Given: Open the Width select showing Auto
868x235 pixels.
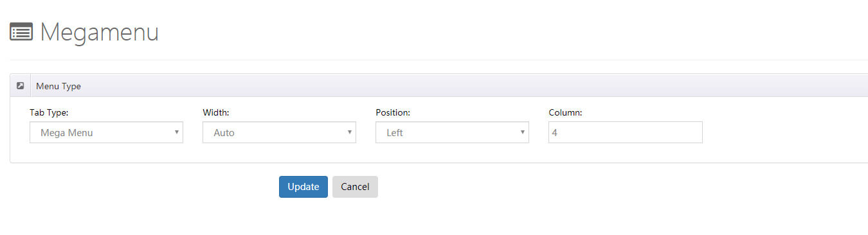Looking at the screenshot, I should tap(279, 132).
